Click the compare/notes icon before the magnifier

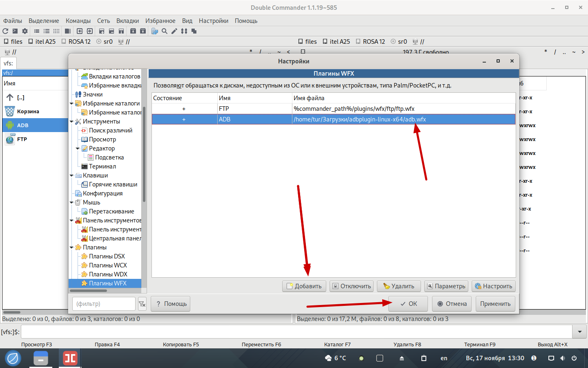(155, 31)
